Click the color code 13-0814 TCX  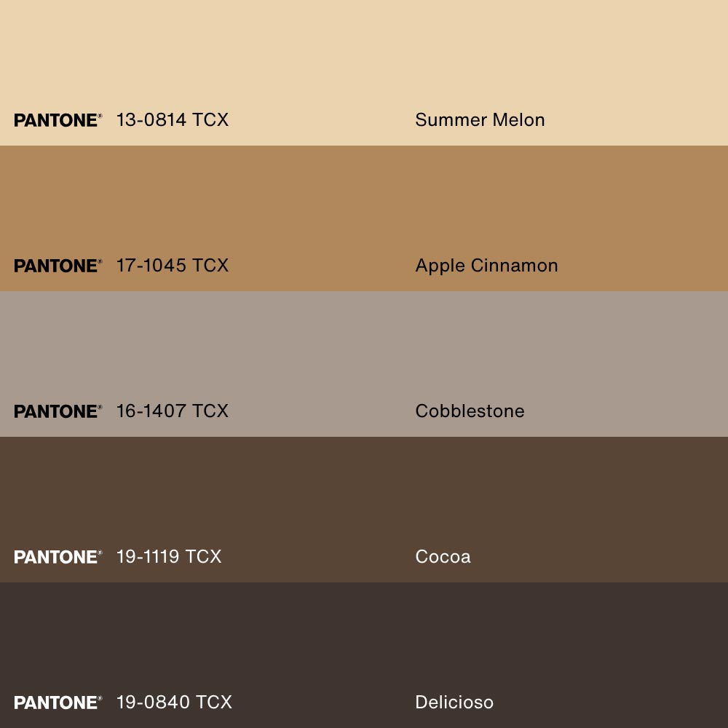pos(173,120)
